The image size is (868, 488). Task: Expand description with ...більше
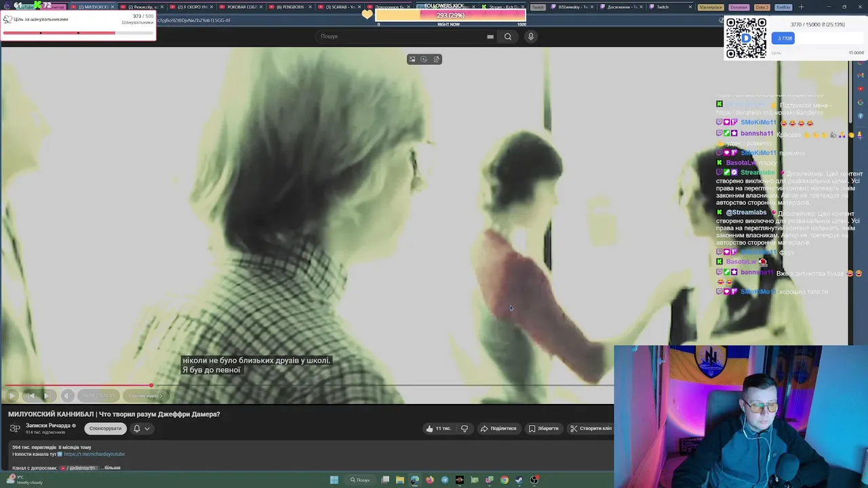112,468
